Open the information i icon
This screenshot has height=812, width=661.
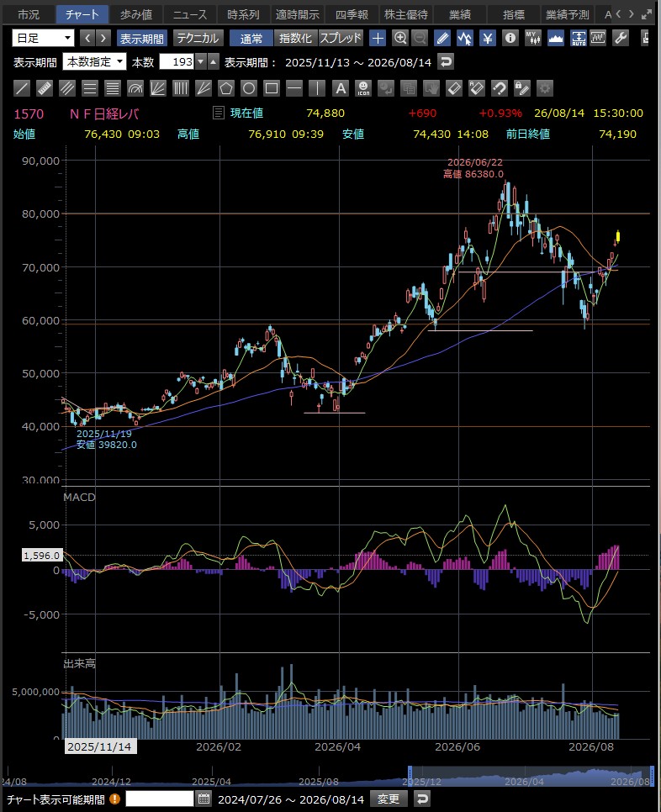coord(510,39)
